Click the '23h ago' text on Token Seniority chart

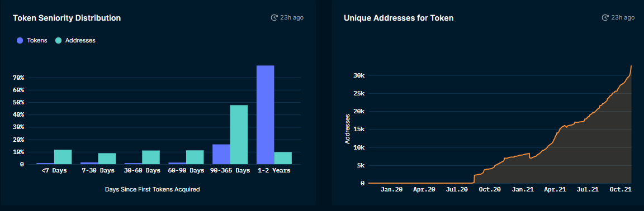pos(292,18)
